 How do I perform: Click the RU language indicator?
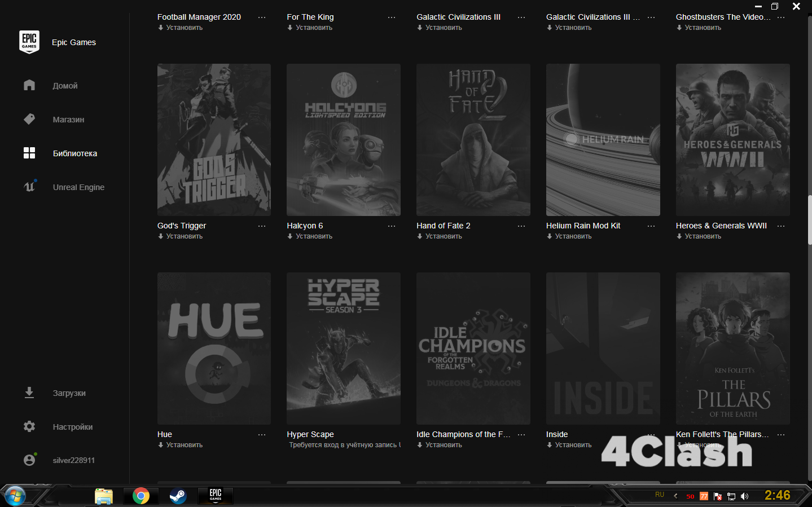click(x=660, y=495)
